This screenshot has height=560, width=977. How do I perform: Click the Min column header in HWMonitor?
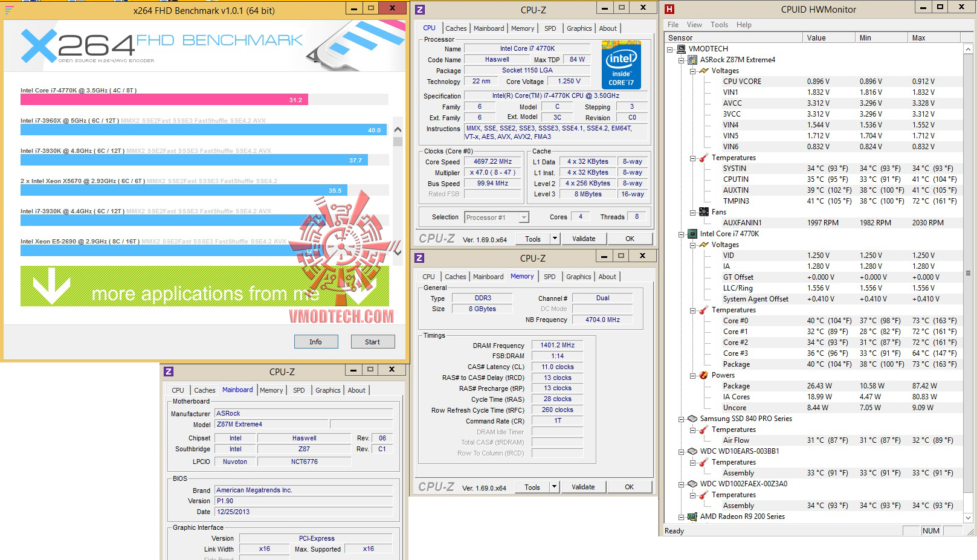pos(882,37)
